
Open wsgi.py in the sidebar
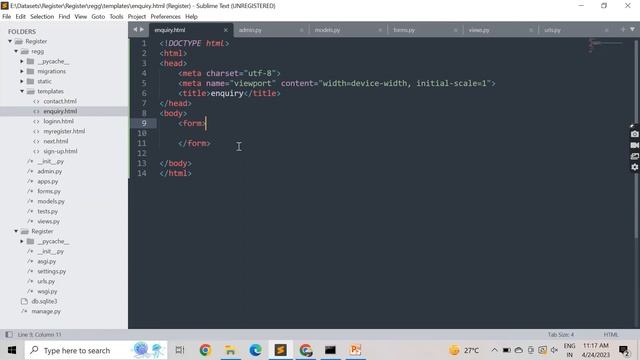coord(47,291)
